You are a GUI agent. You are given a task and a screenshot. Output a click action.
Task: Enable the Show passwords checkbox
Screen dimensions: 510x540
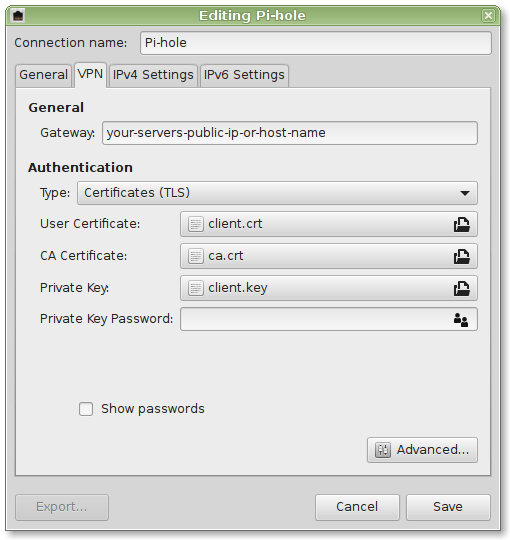(x=86, y=409)
